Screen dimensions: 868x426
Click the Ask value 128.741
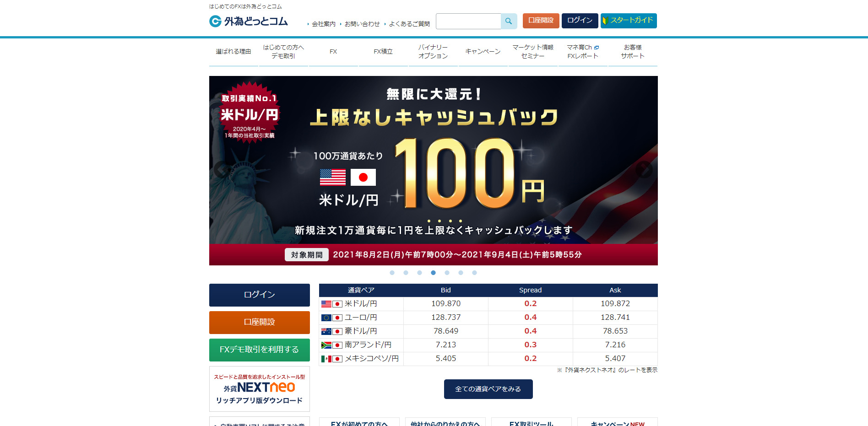[615, 318]
